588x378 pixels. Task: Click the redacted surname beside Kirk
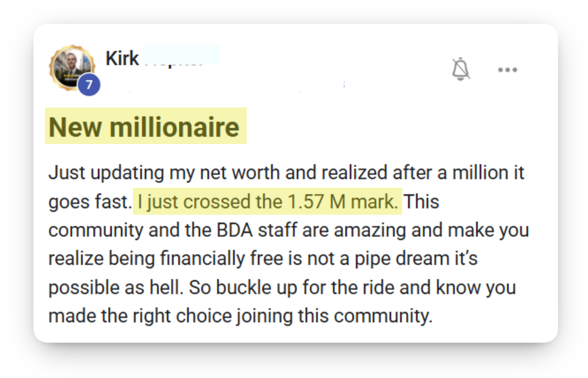point(181,55)
